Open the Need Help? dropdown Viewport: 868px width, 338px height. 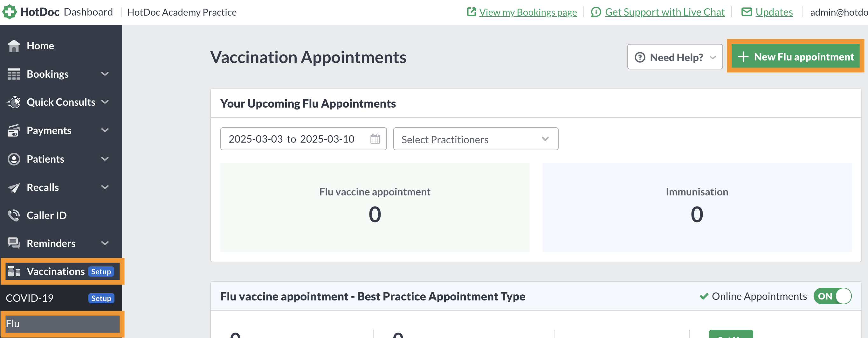point(675,57)
